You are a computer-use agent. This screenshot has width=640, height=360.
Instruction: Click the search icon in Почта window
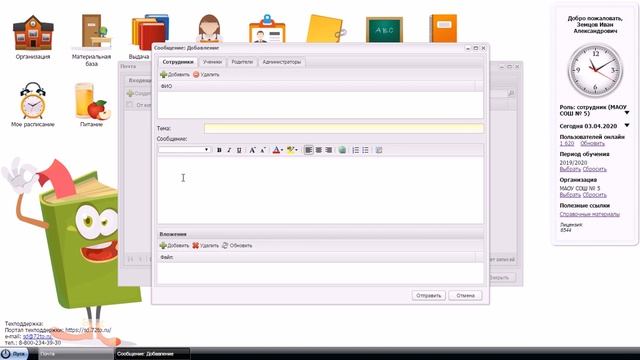tap(511, 93)
